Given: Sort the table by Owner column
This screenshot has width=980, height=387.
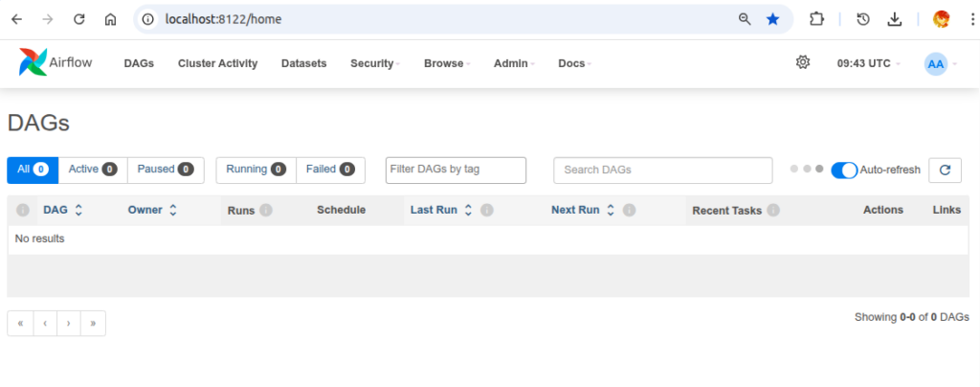Looking at the screenshot, I should point(152,210).
